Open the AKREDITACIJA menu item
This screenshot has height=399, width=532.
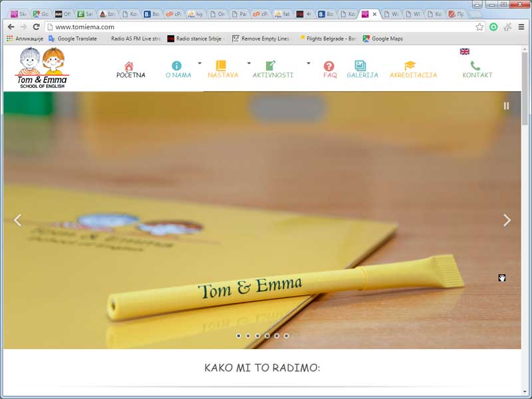pyautogui.click(x=413, y=75)
